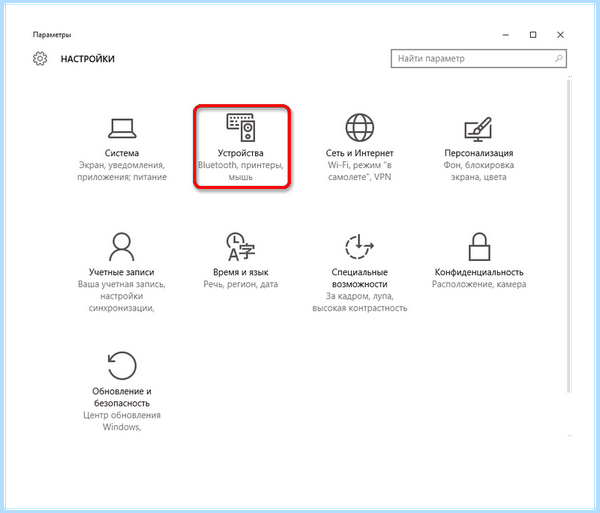Click the Обновление и безопасность label
This screenshot has width=600, height=513.
pos(122,397)
